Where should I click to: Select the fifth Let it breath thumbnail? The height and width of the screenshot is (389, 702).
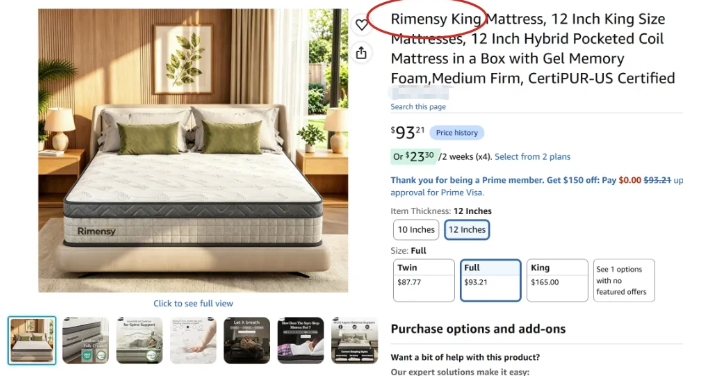[x=247, y=341]
